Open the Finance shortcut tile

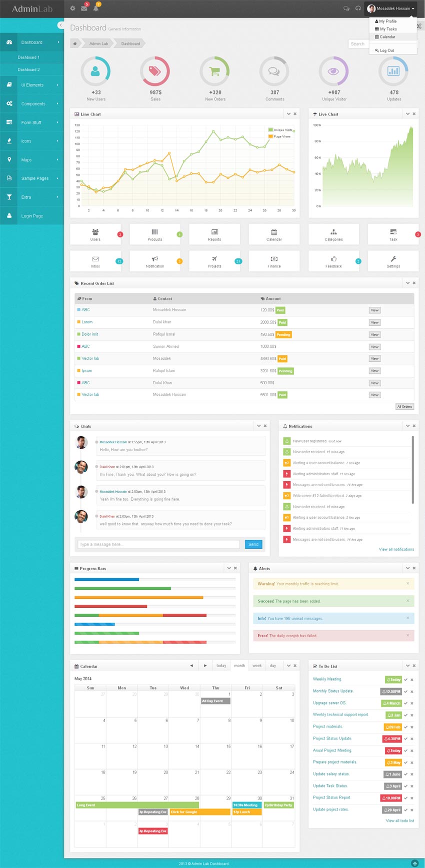tap(274, 261)
